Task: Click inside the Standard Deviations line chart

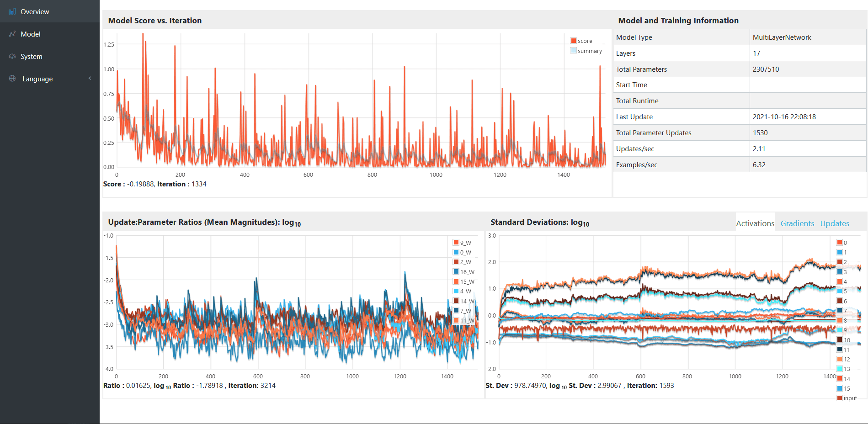Action: pyautogui.click(x=679, y=302)
